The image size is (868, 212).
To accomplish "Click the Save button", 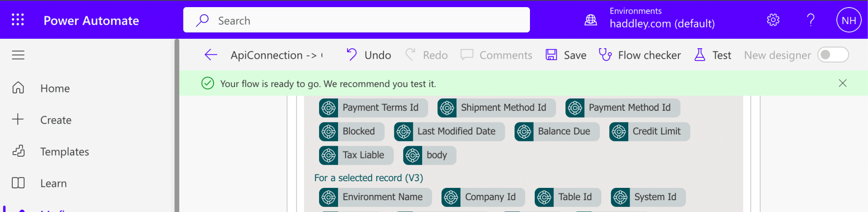I will coord(566,55).
